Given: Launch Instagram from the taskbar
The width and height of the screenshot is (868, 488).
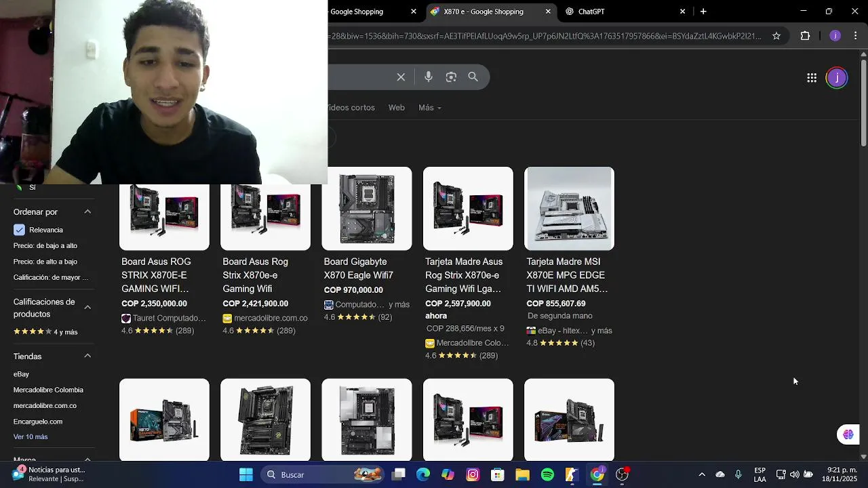Looking at the screenshot, I should (473, 474).
